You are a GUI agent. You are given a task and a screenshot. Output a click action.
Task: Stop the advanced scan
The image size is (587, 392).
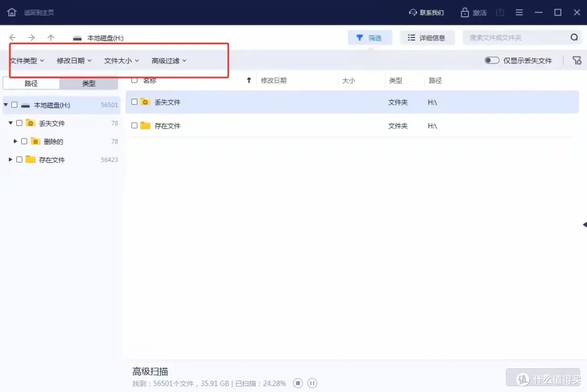click(x=298, y=383)
